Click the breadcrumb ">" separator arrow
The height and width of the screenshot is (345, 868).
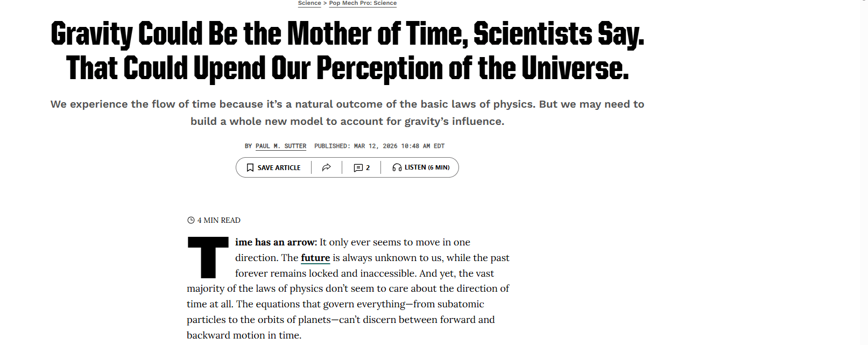point(325,3)
